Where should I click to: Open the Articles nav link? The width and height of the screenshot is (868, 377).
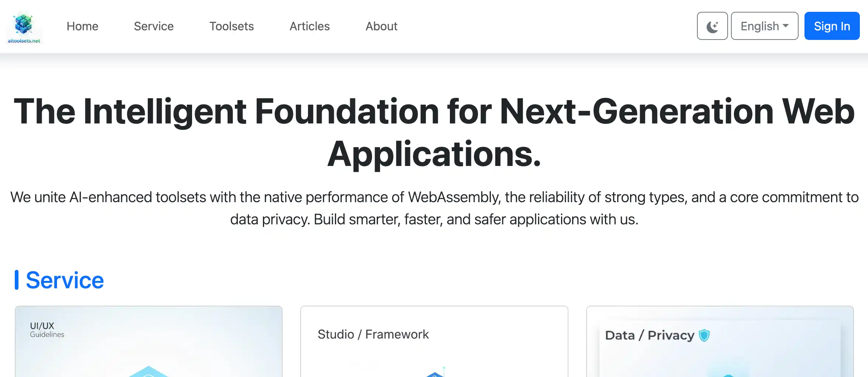pos(310,26)
